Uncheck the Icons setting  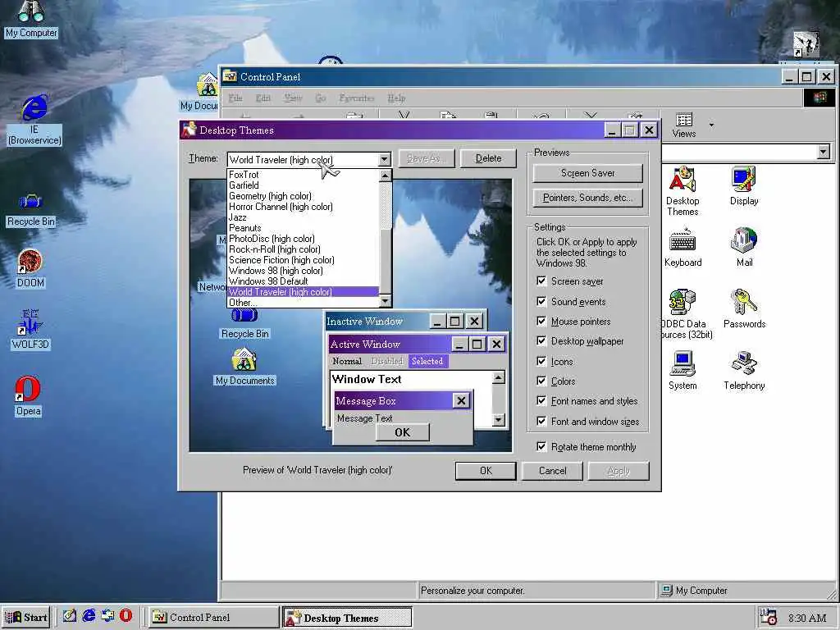[x=541, y=361]
